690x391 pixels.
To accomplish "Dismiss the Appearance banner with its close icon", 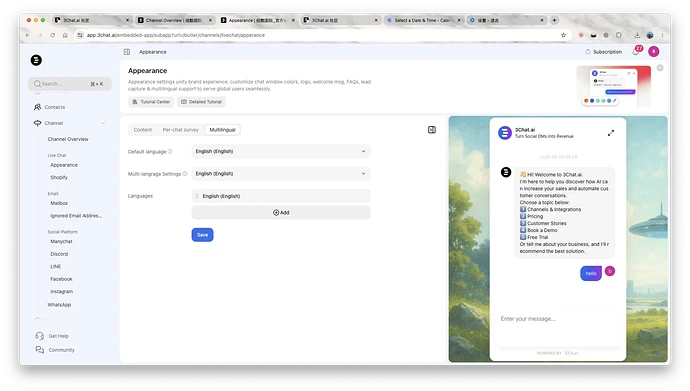I will (x=660, y=68).
